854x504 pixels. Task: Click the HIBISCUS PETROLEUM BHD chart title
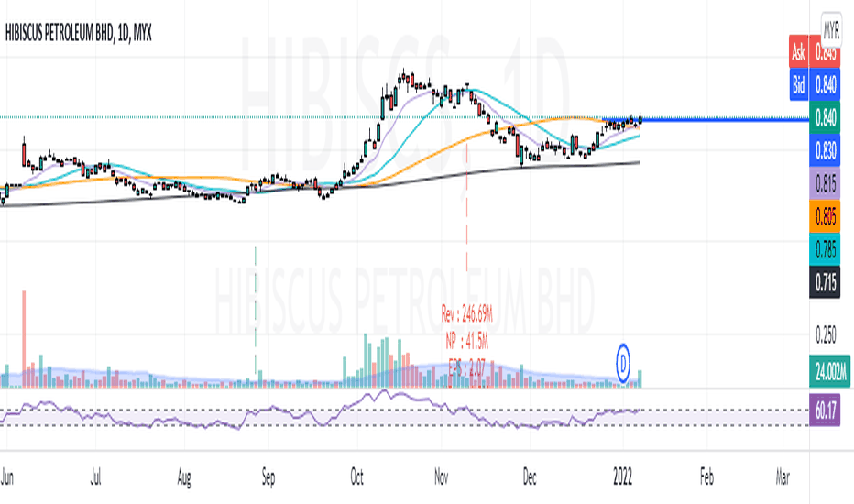[x=78, y=33]
